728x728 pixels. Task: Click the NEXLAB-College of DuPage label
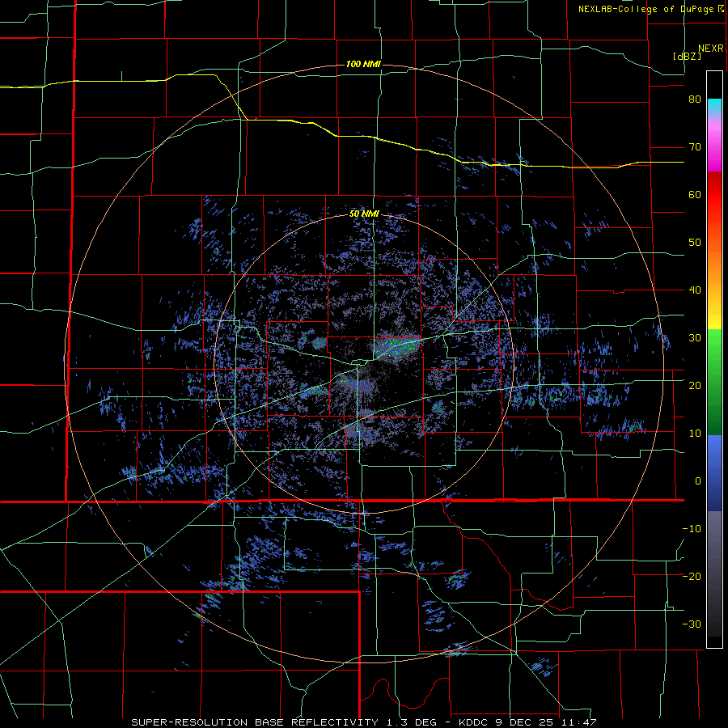(x=650, y=9)
